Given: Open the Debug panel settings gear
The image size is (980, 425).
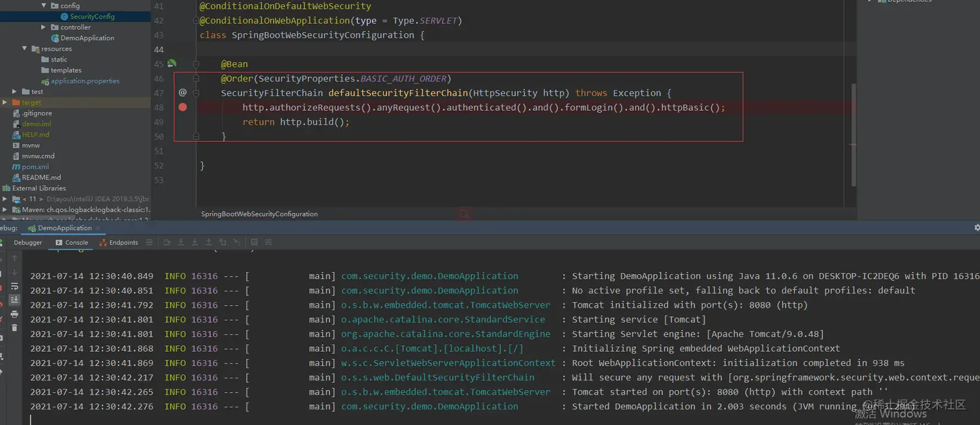Looking at the screenshot, I should click(977, 228).
